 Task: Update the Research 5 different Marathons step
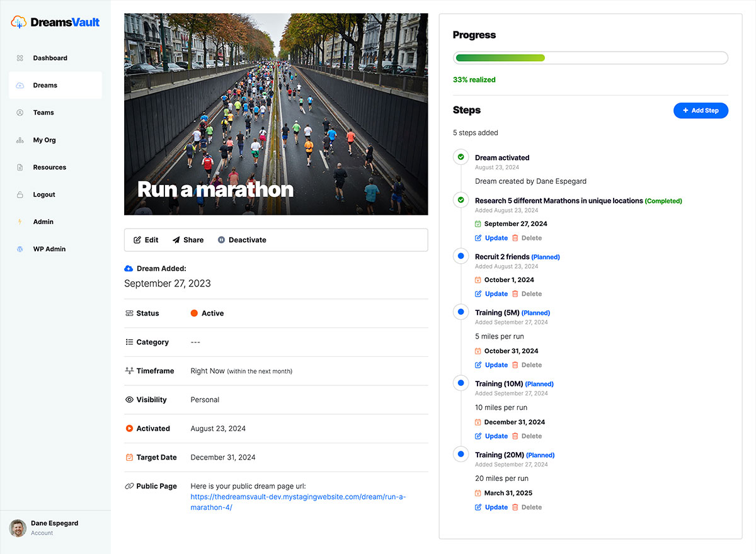[x=491, y=238]
